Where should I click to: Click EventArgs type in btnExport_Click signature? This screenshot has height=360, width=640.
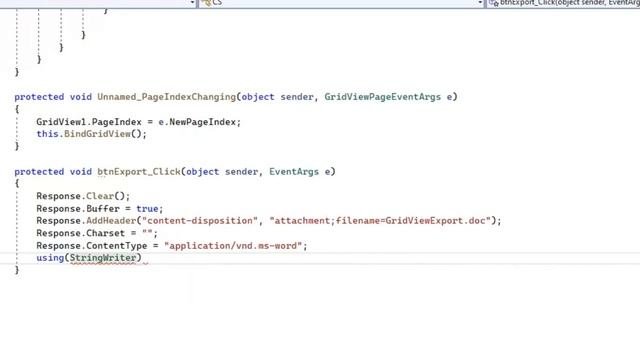click(294, 172)
